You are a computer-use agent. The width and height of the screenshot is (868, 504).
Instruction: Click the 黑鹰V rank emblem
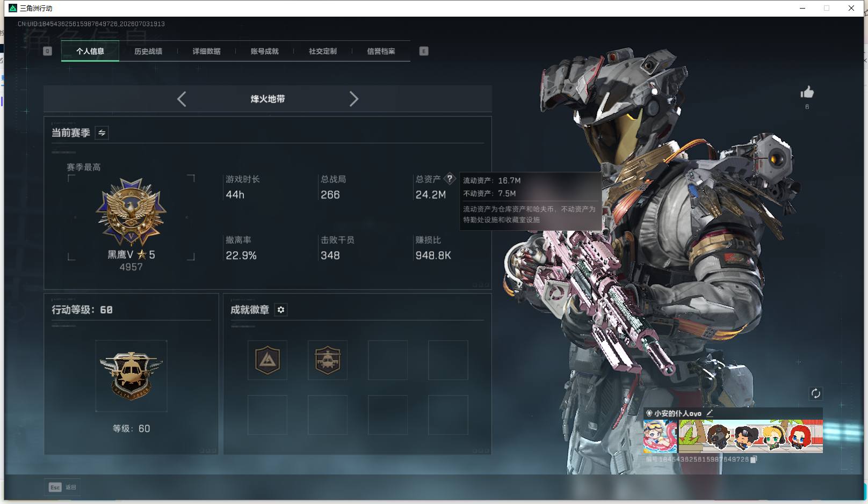(131, 213)
